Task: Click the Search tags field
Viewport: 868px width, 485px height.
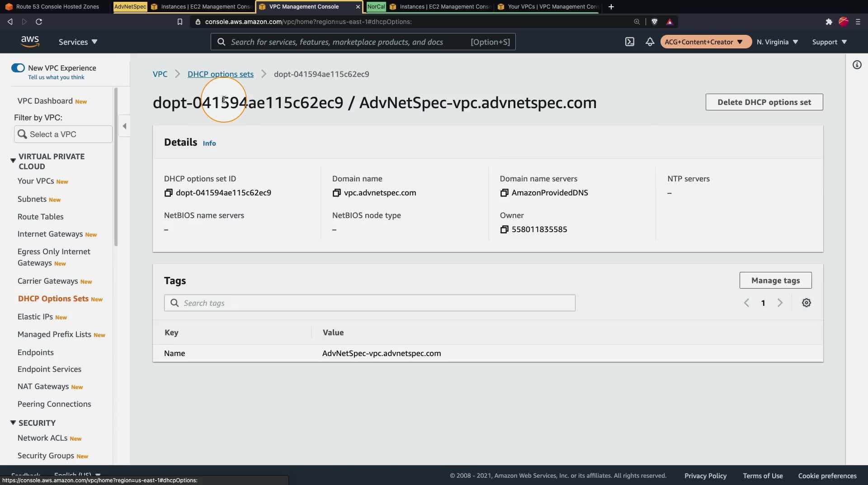Action: (369, 303)
